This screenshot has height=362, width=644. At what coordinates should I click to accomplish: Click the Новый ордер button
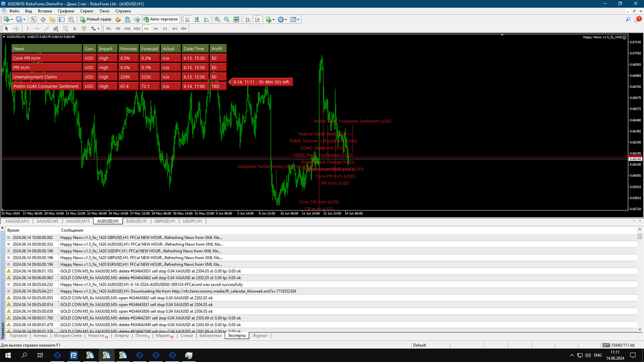point(96,19)
